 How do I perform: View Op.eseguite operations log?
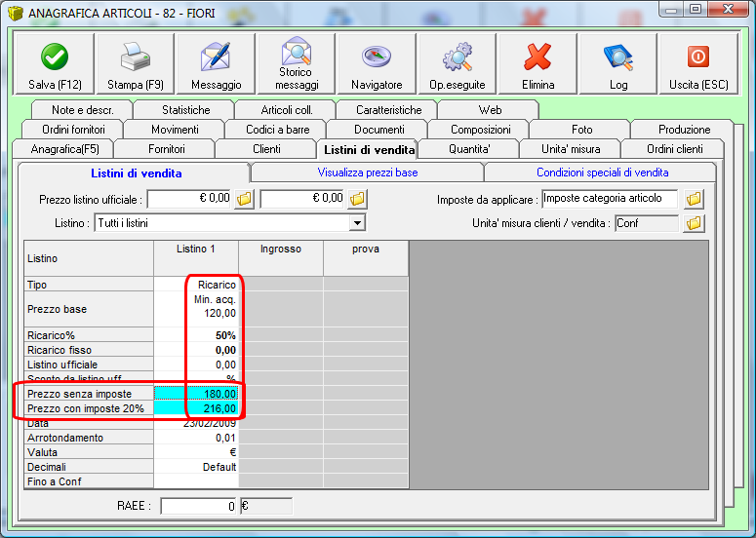point(458,63)
